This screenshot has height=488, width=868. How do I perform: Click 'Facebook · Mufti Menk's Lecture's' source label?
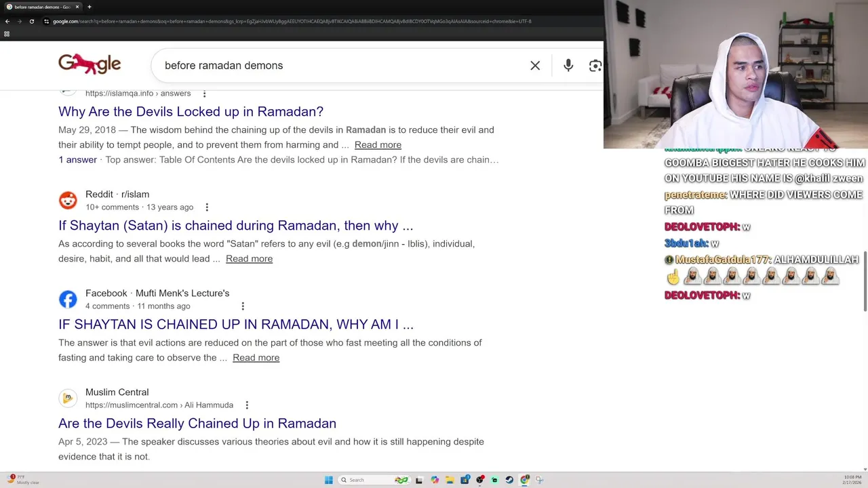point(157,293)
